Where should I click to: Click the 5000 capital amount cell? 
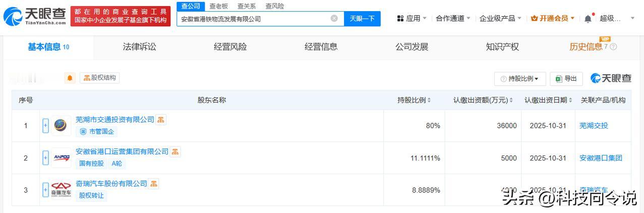(x=483, y=158)
